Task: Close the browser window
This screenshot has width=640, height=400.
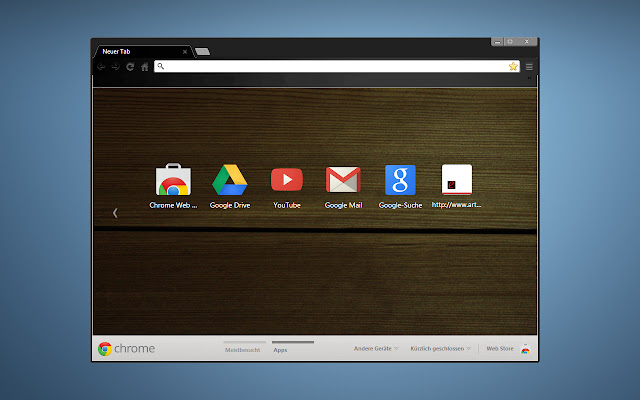Action: click(527, 42)
